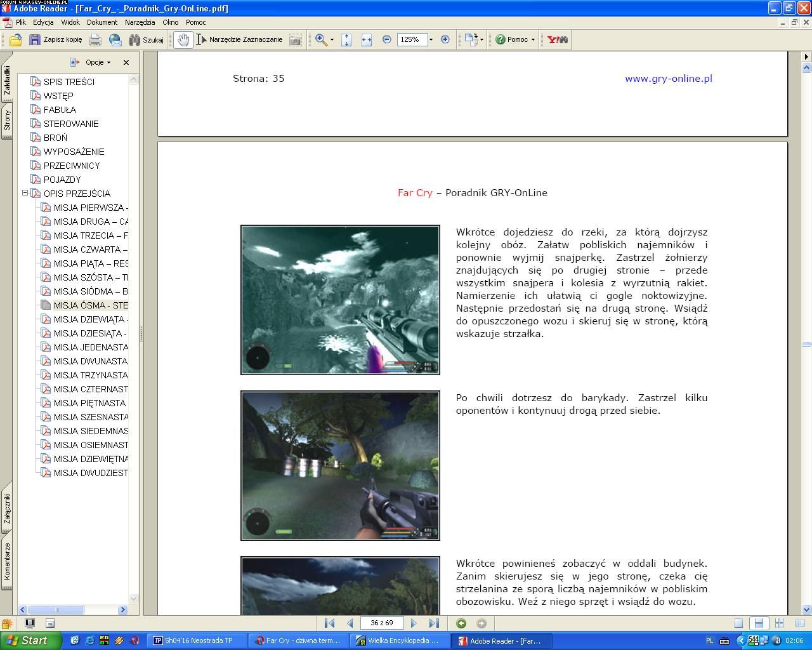812x650 pixels.
Task: Switch to Far Cry - dziwna term taskbar window
Action: coord(298,640)
